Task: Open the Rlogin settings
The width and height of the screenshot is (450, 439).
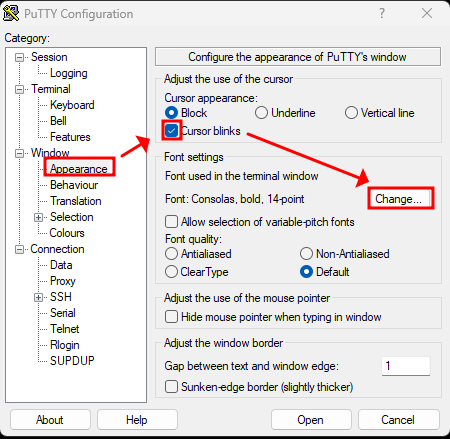Action: pos(65,345)
